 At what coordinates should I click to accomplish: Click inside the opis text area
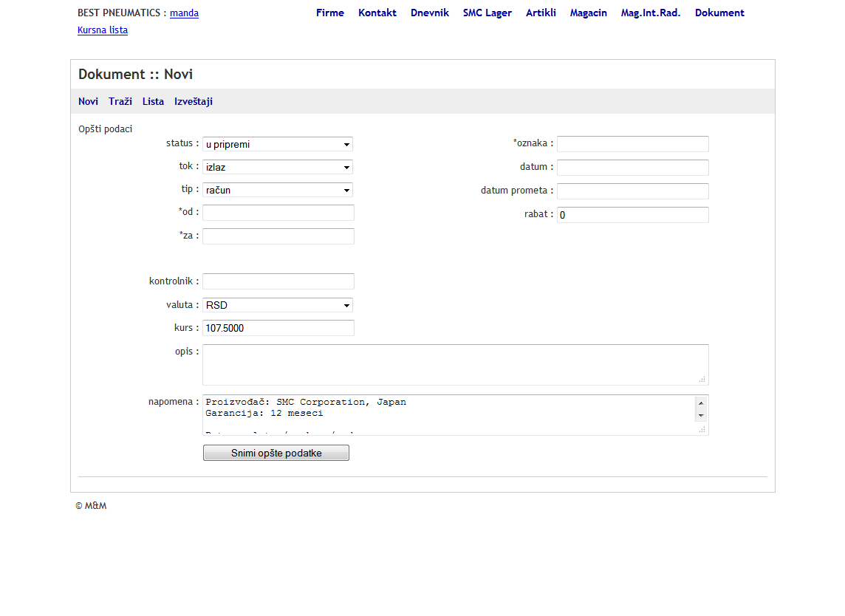[456, 365]
